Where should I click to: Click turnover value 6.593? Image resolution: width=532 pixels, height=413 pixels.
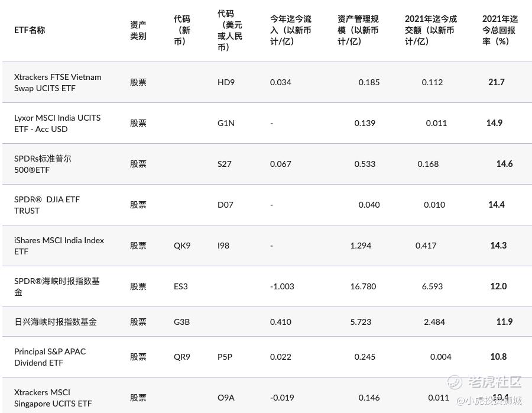(432, 286)
